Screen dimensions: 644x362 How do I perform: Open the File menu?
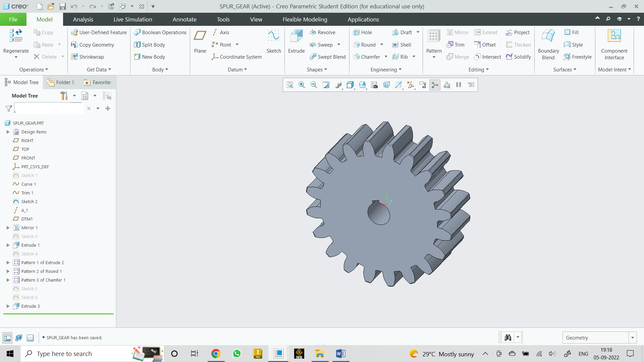pos(13,19)
